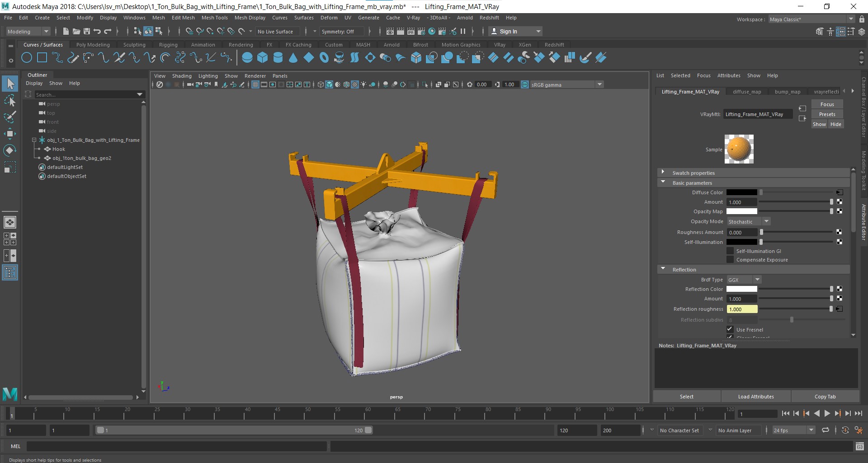This screenshot has width=868, height=463.
Task: Create a polygon cylinder from shelf
Action: tap(278, 58)
